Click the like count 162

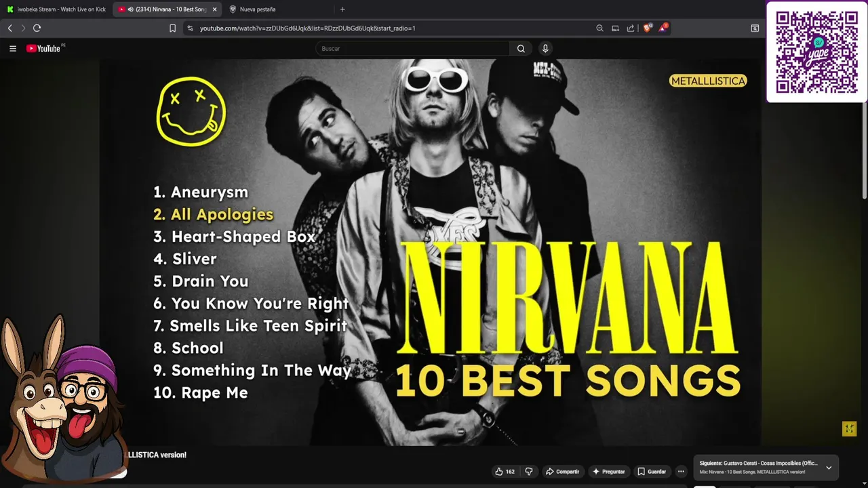pyautogui.click(x=510, y=472)
